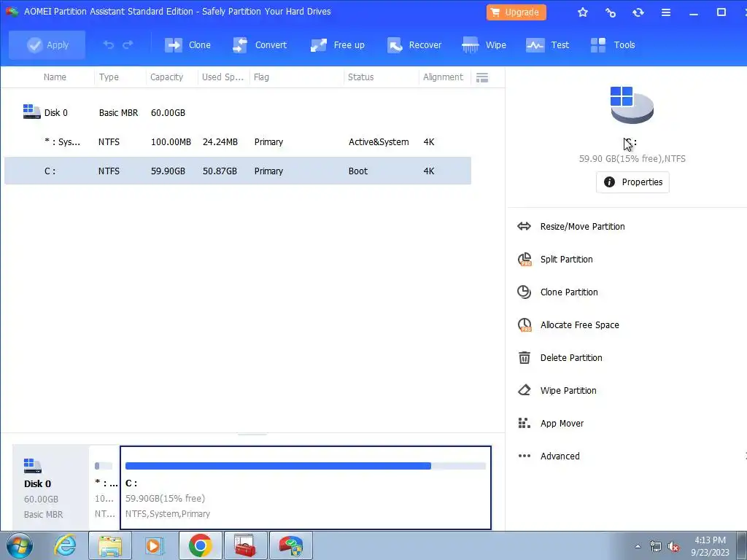Choose Delete Partition
747x560 pixels.
[x=571, y=357]
